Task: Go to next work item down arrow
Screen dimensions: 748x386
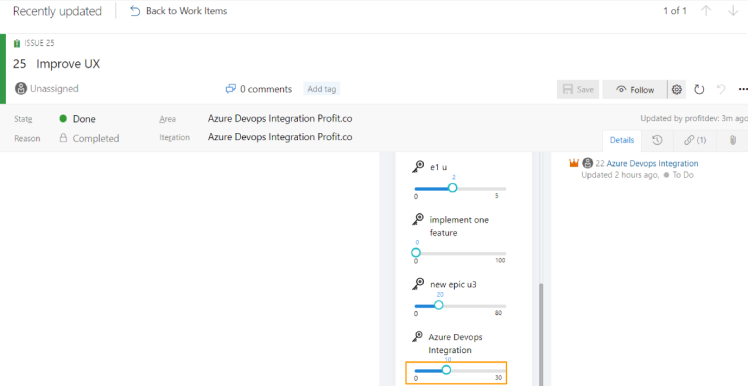Action: tap(733, 11)
